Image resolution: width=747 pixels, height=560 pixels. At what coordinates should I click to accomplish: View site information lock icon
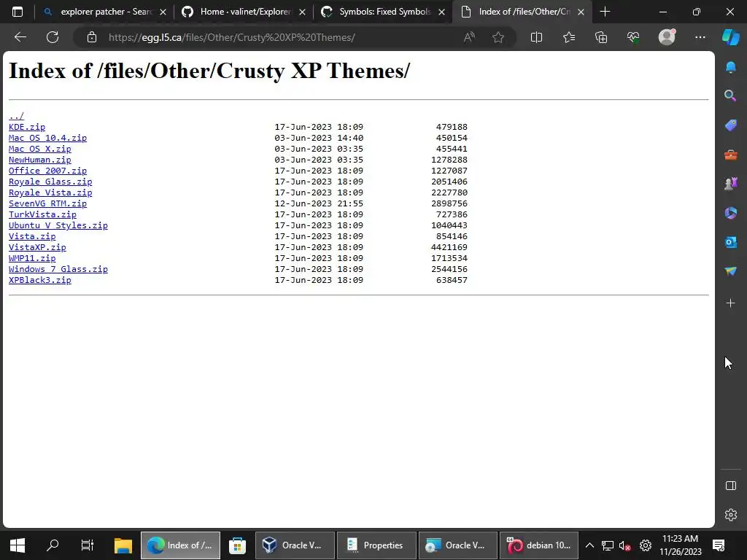[92, 37]
